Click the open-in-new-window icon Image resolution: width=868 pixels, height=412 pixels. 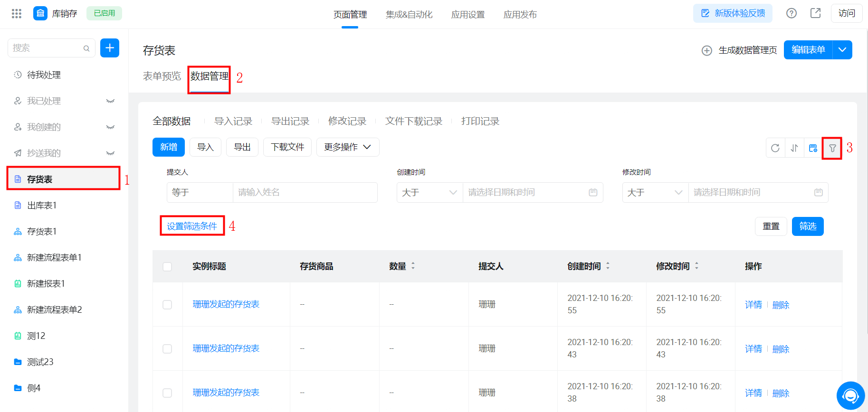pyautogui.click(x=816, y=13)
